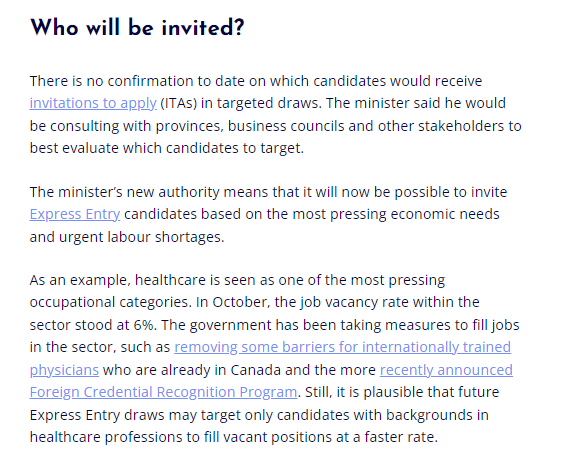Image resolution: width=585 pixels, height=463 pixels.
Task: Visit 'Foreign Credential Recognition Program' link
Action: click(x=163, y=392)
